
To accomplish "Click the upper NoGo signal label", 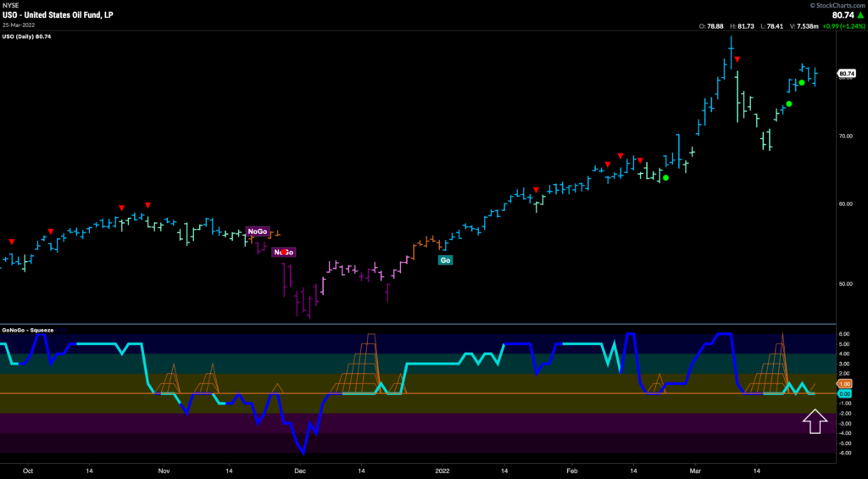I will pos(258,231).
